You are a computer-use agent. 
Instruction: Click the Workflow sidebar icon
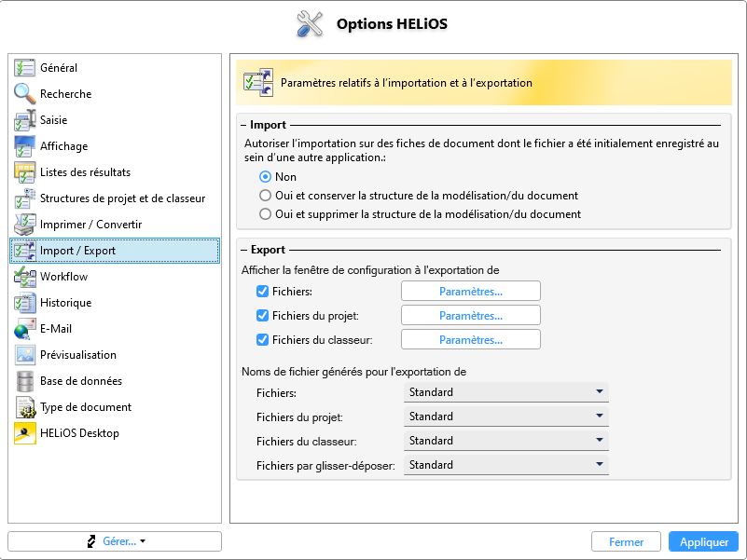(24, 277)
